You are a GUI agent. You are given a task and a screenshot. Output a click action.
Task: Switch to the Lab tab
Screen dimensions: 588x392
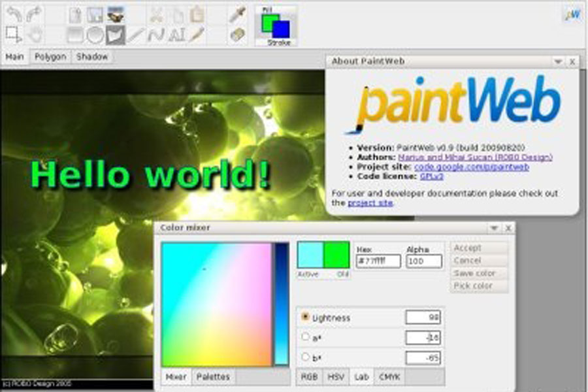click(x=361, y=377)
